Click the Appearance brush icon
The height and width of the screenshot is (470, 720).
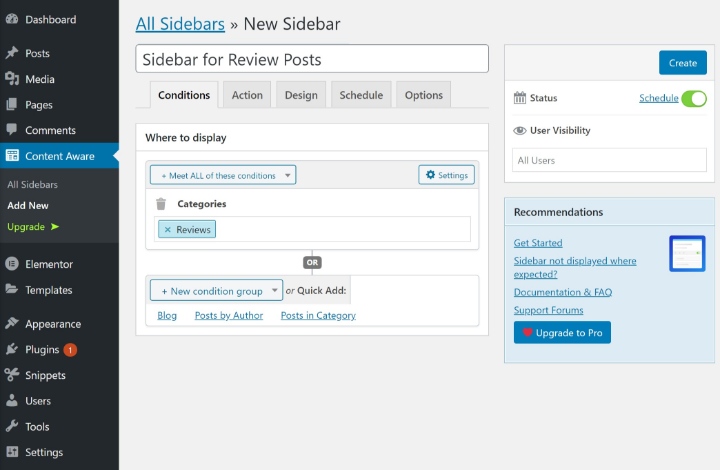coord(12,324)
